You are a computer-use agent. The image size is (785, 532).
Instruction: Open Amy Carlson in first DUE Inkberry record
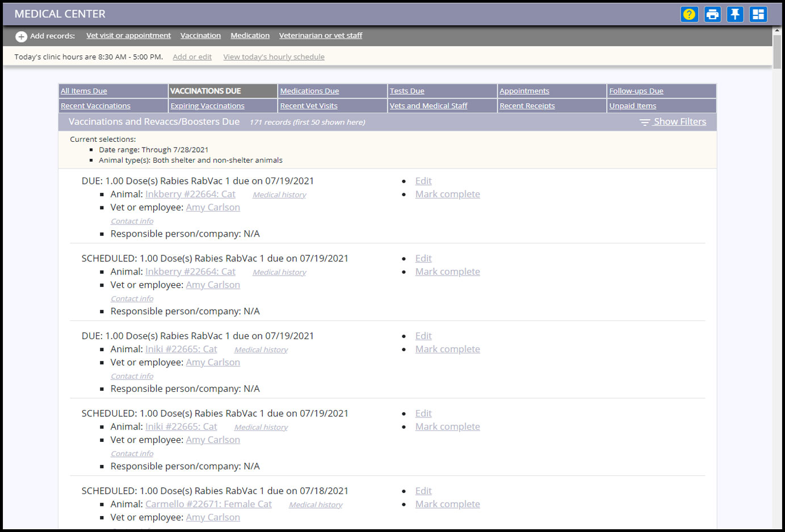pos(213,207)
